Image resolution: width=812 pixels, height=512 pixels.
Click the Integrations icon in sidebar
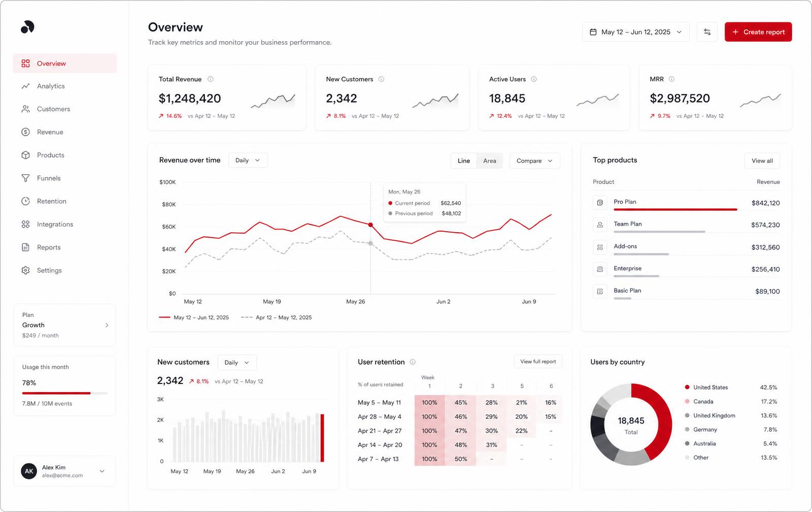[25, 224]
